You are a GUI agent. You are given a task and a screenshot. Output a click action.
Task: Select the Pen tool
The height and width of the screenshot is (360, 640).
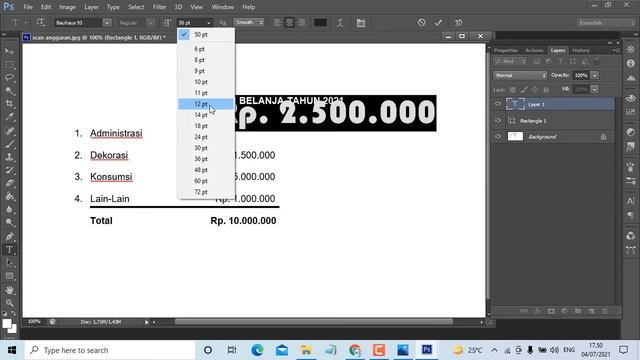[x=9, y=236]
